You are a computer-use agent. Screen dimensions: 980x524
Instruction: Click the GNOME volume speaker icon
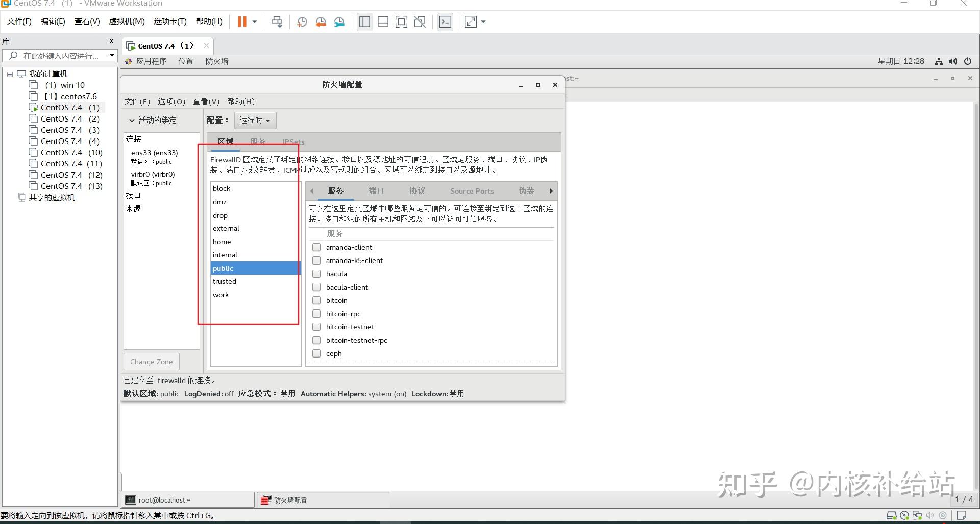pyautogui.click(x=953, y=61)
